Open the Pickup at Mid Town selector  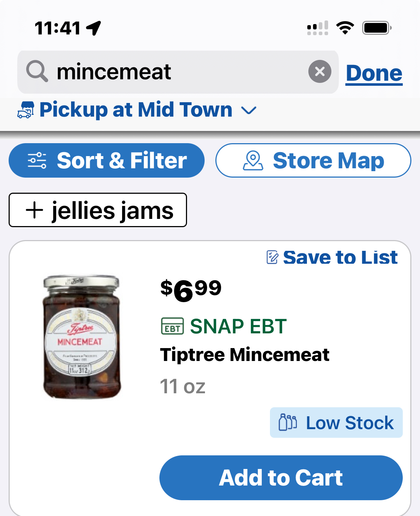136,110
